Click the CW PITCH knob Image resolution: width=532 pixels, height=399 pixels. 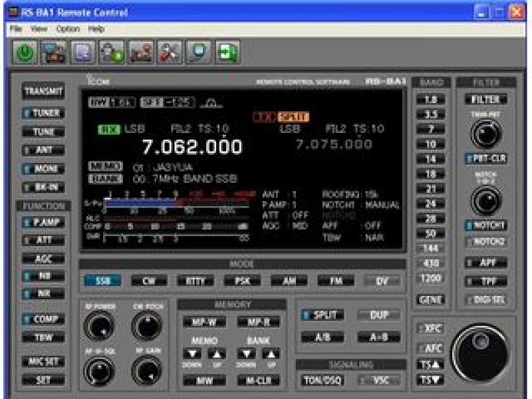(x=147, y=326)
